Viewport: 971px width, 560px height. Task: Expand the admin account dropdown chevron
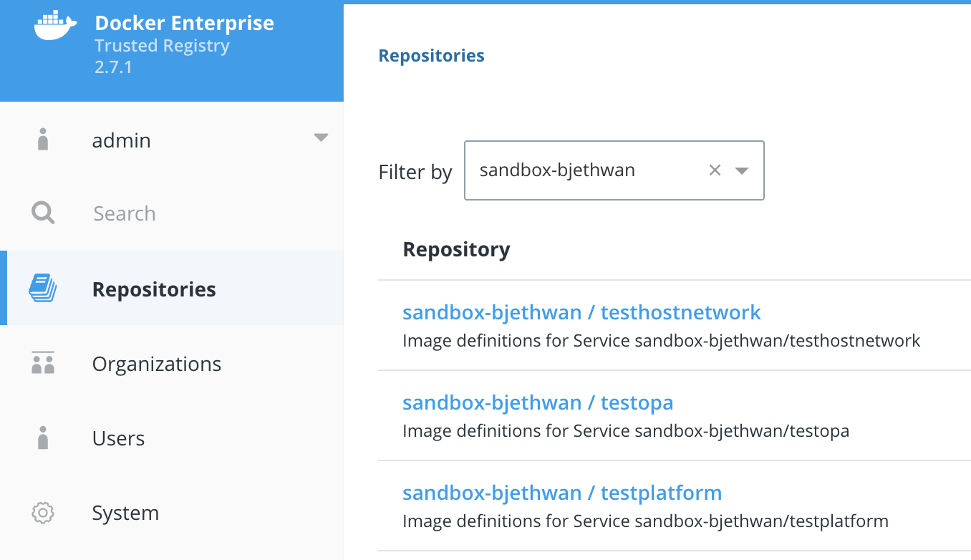tap(322, 137)
